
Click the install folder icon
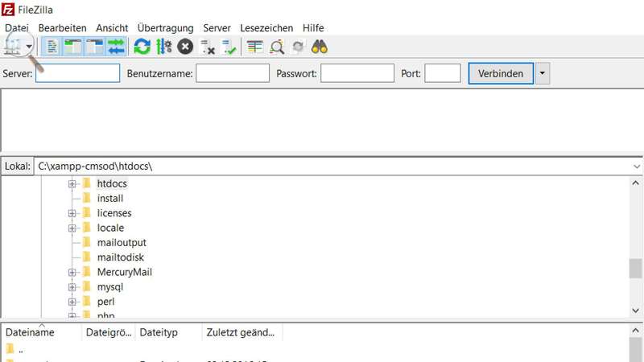click(87, 198)
